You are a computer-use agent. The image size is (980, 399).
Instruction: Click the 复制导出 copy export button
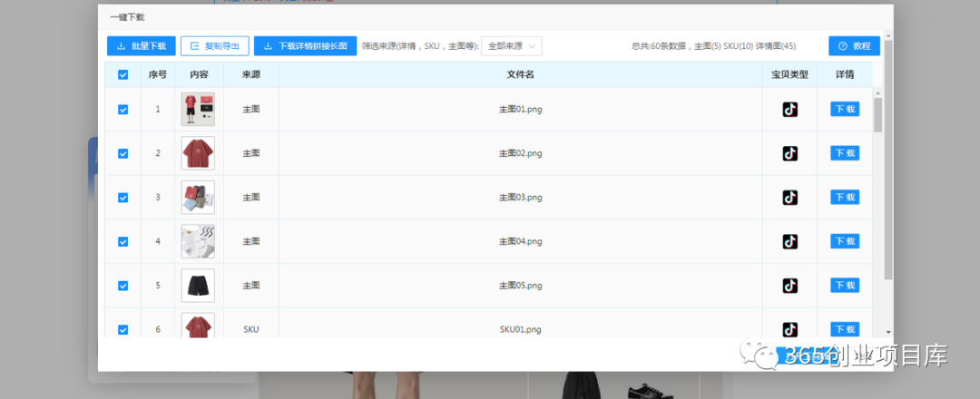pyautogui.click(x=214, y=46)
